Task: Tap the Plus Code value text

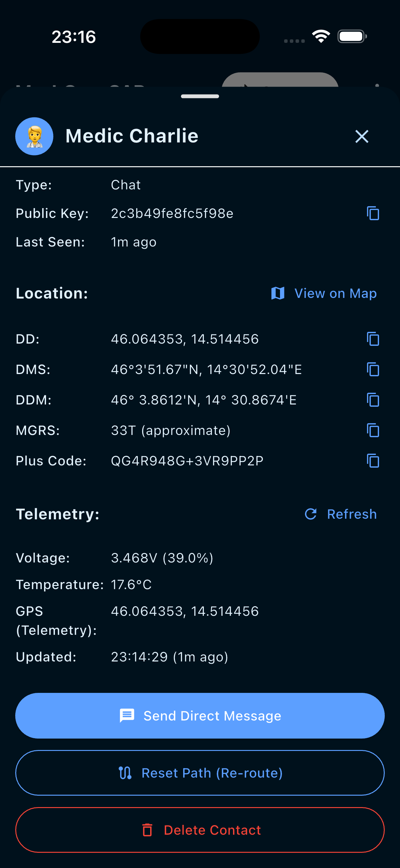Action: pyautogui.click(x=187, y=461)
